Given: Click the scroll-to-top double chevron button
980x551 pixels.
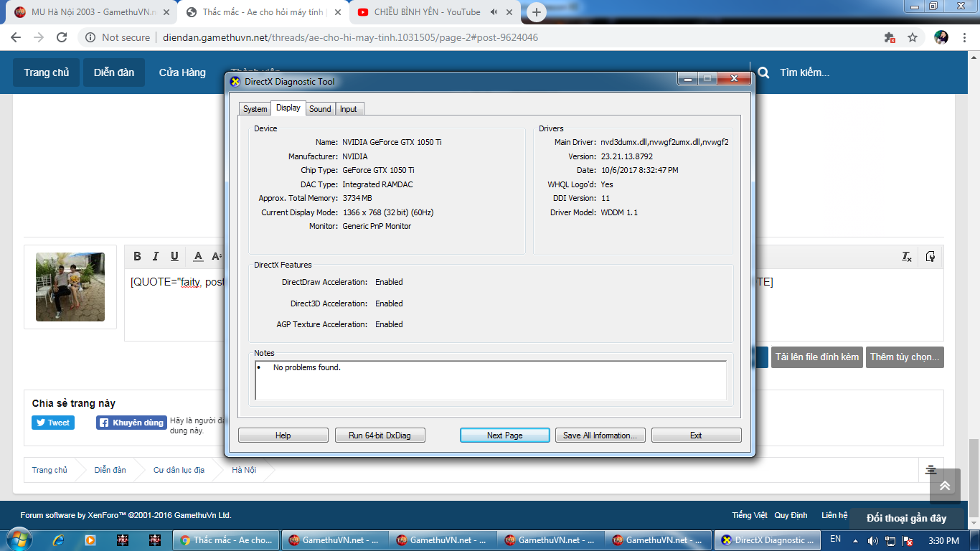Looking at the screenshot, I should coord(945,486).
